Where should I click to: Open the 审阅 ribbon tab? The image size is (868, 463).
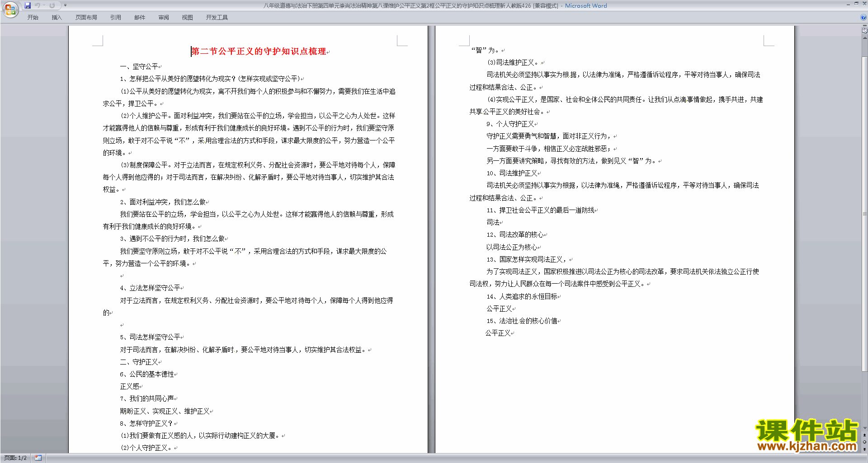164,18
